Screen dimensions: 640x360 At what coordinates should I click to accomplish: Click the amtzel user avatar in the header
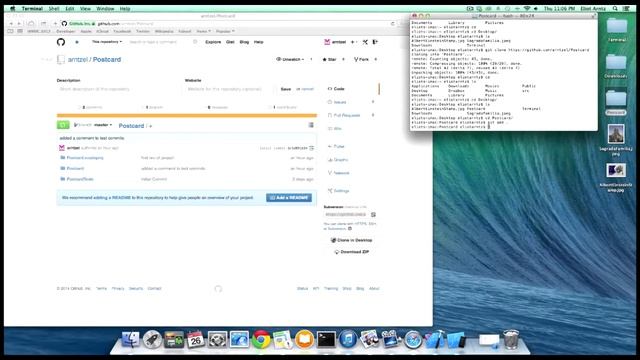pos(327,42)
